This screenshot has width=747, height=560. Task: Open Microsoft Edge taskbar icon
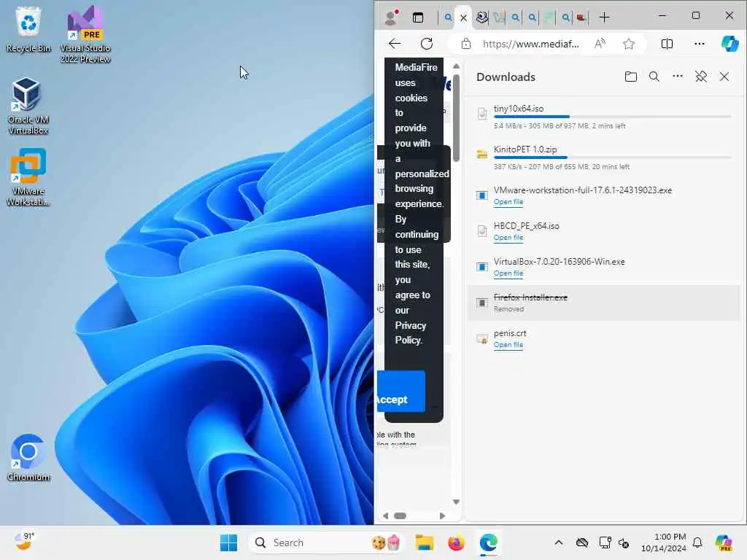pos(488,542)
